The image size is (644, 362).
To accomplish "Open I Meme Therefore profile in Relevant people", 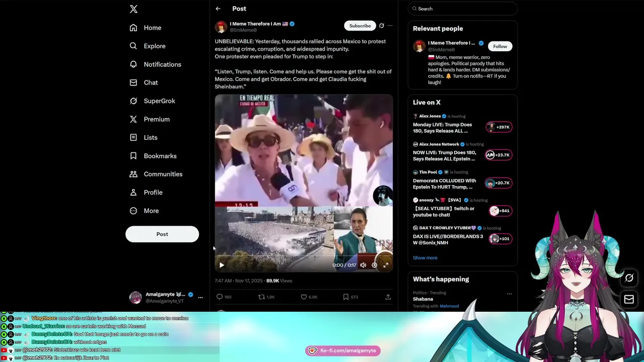I will (451, 43).
